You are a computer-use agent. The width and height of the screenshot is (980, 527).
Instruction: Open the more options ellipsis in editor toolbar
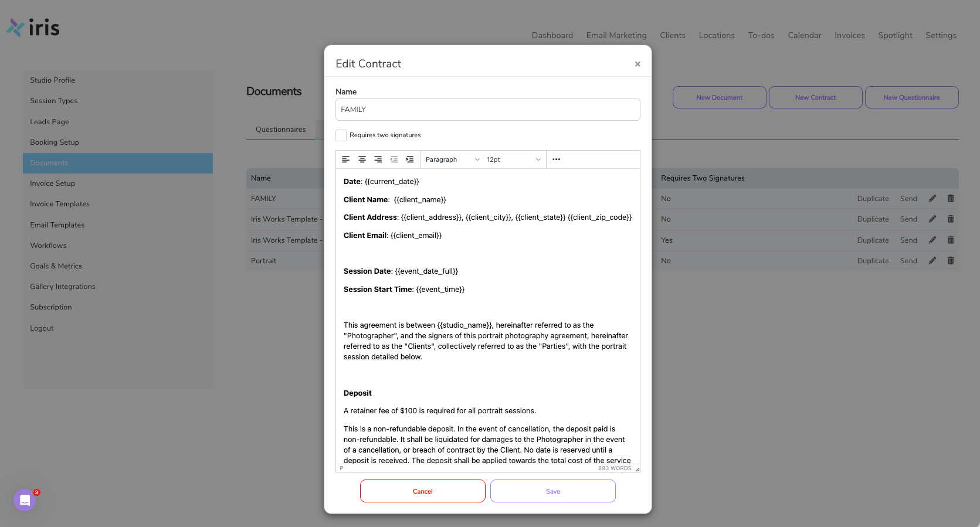556,159
